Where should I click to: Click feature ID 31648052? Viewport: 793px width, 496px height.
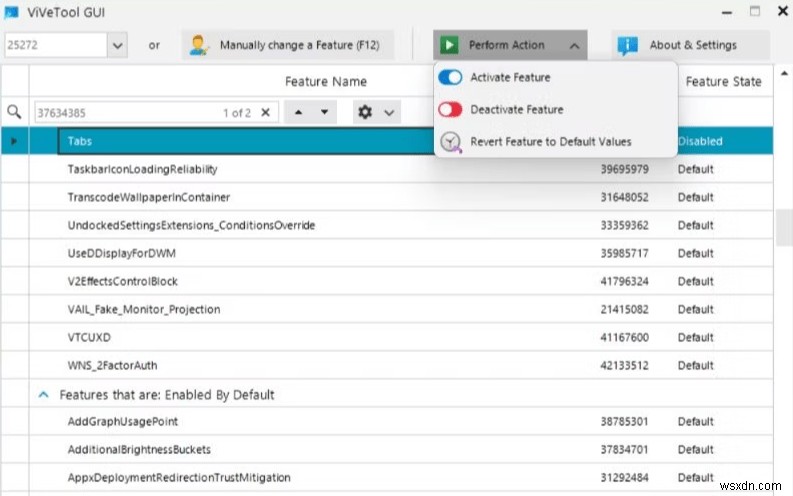point(624,197)
